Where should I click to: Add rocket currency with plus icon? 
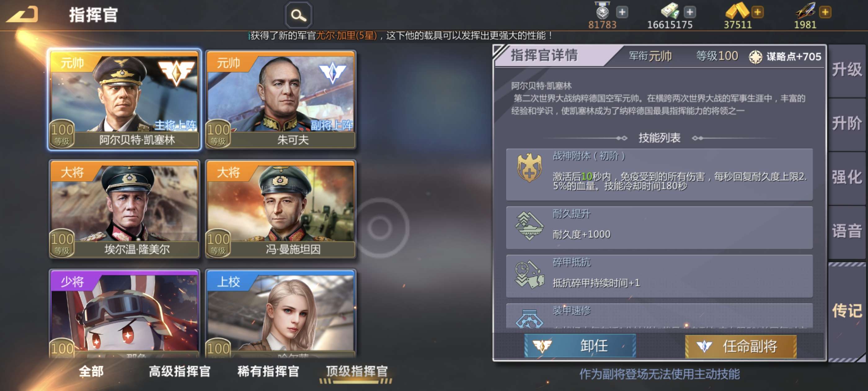(x=825, y=12)
